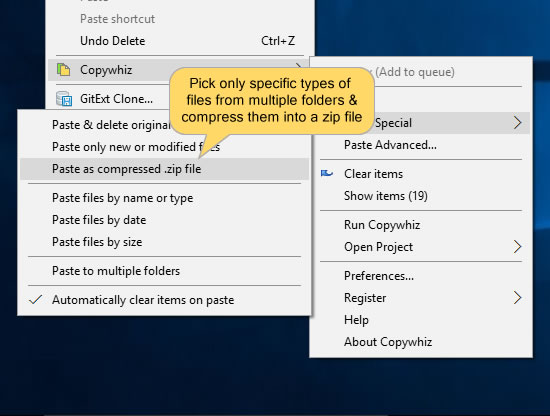Open About Copywhiz
This screenshot has height=416, width=550.
[x=421, y=342]
